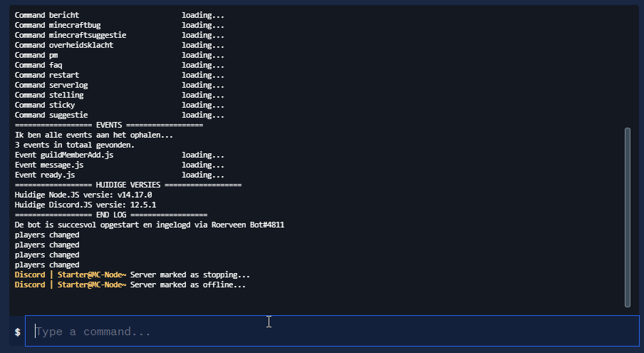This screenshot has width=644, height=353.
Task: Click the "Command serverlog" log entry
Action: 51,85
